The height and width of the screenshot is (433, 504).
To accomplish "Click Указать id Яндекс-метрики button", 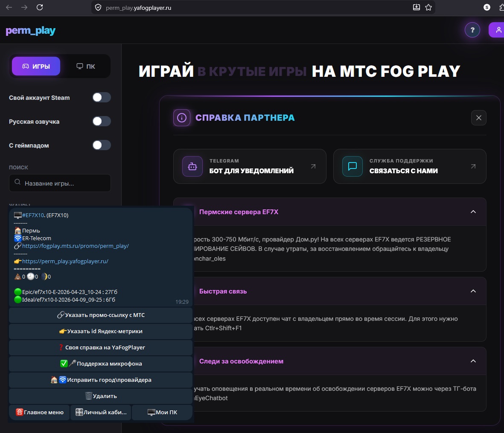I will coord(101,331).
